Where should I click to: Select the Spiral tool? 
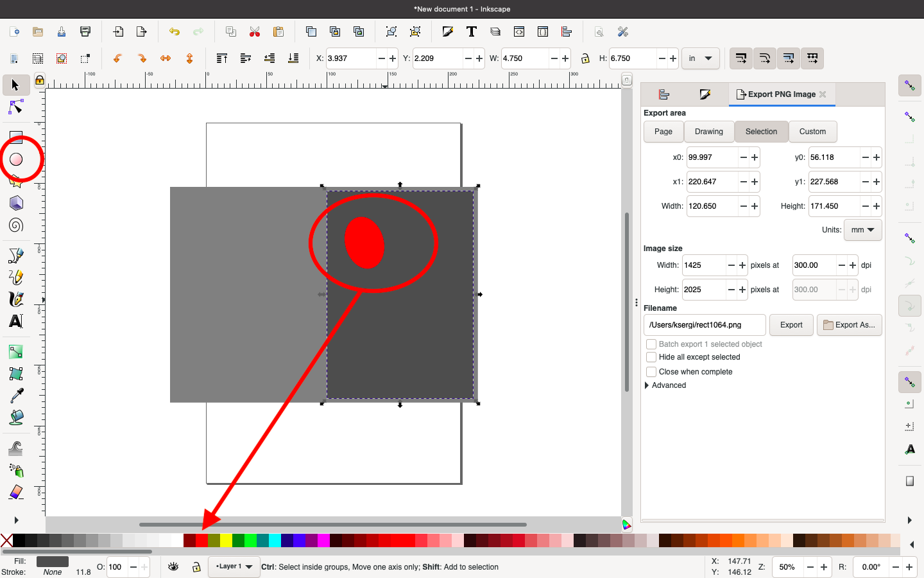click(x=16, y=225)
